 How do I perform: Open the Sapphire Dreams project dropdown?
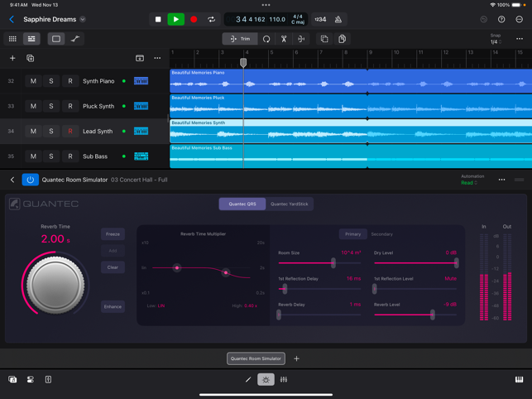83,19
